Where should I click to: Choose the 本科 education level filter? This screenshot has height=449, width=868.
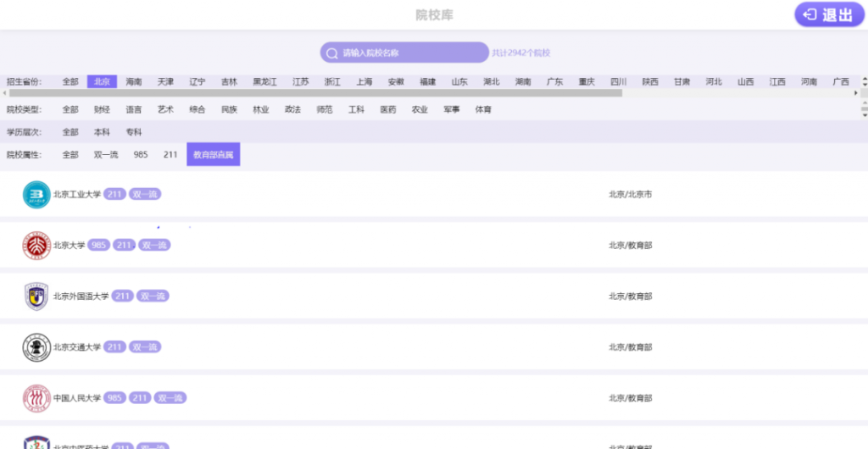(x=102, y=132)
